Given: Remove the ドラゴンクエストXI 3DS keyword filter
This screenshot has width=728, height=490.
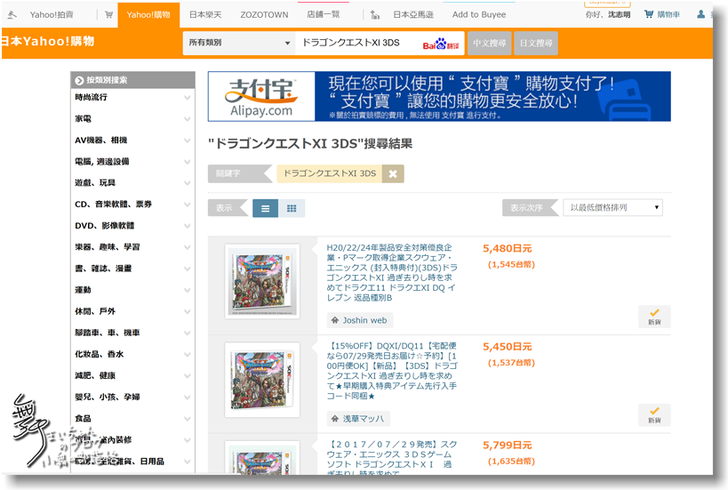Looking at the screenshot, I should coord(394,173).
